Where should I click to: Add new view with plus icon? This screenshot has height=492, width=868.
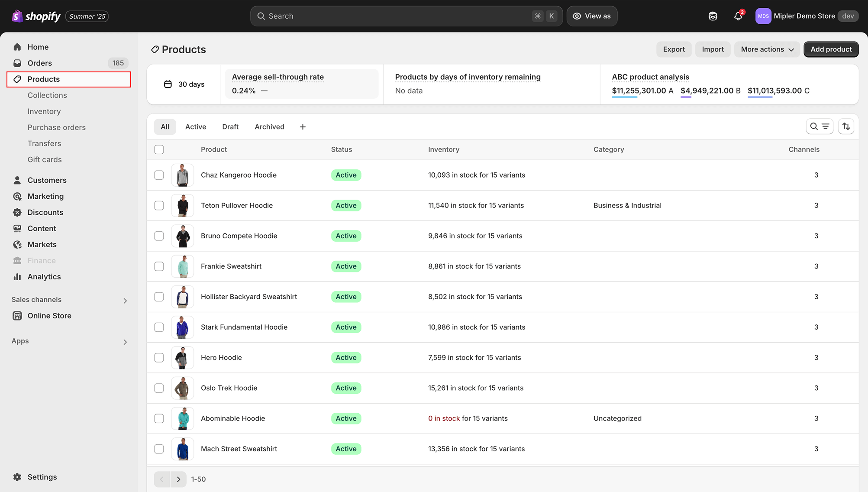tap(303, 127)
